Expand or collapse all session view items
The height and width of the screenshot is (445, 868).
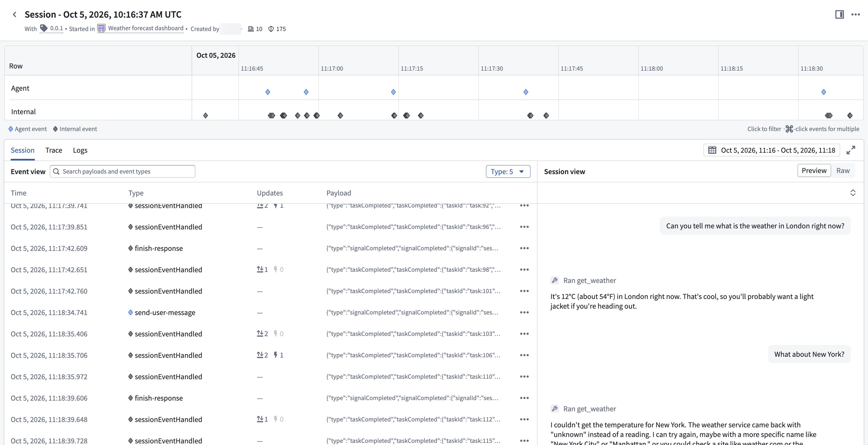(853, 193)
